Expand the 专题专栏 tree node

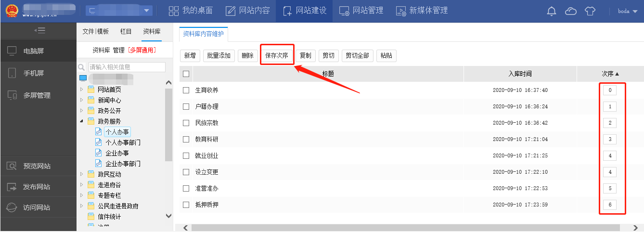click(82, 195)
